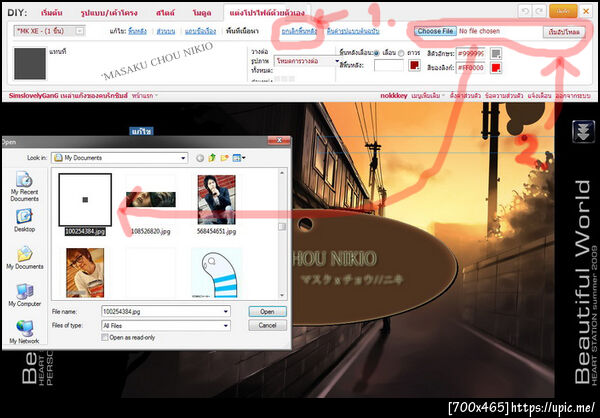
Task: Click the dark gray background preview thumbnail
Action: pyautogui.click(x=30, y=64)
